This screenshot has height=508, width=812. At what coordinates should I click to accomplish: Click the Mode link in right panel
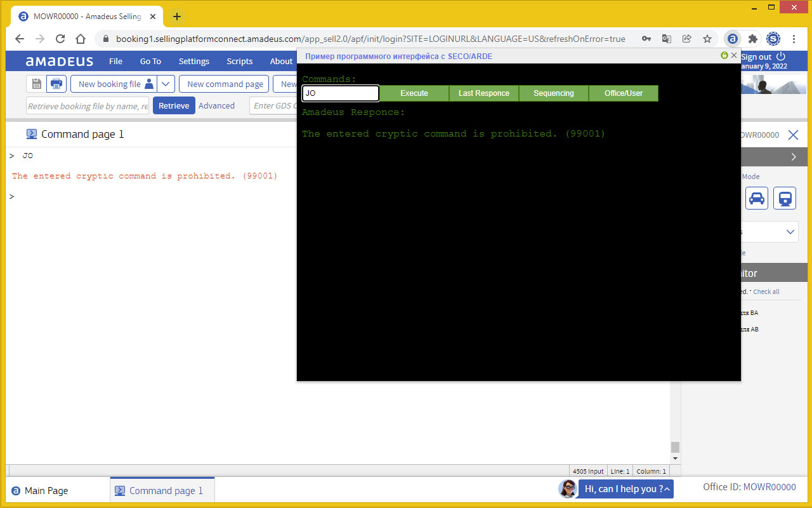(x=750, y=177)
